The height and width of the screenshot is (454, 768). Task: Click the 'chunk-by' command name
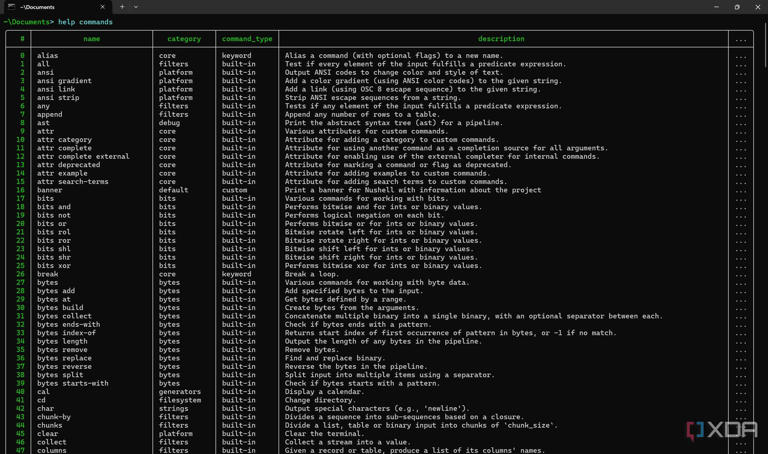tap(54, 417)
